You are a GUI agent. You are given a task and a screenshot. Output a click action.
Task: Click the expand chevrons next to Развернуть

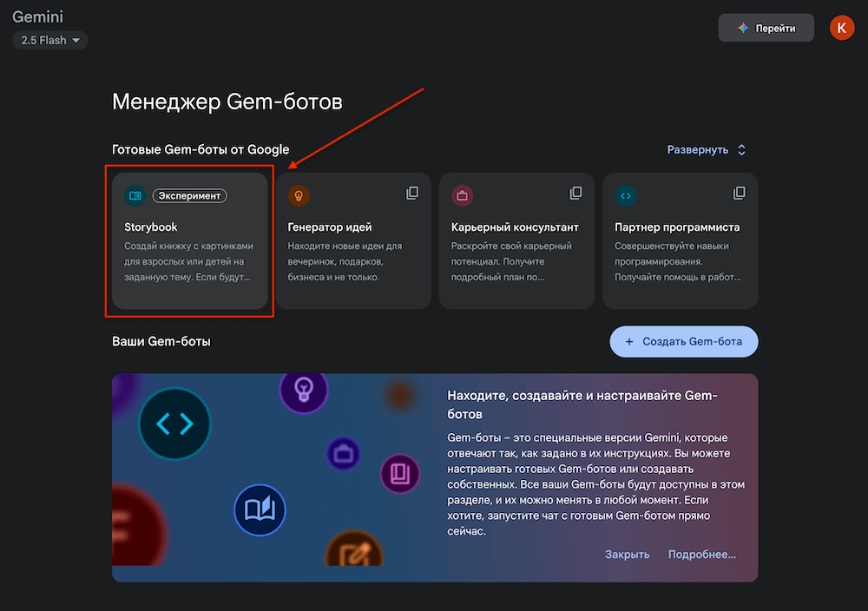742,150
